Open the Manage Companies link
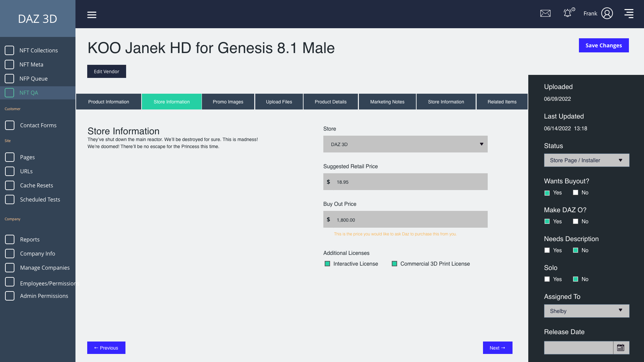Viewport: 644px width, 362px height. [x=45, y=268]
